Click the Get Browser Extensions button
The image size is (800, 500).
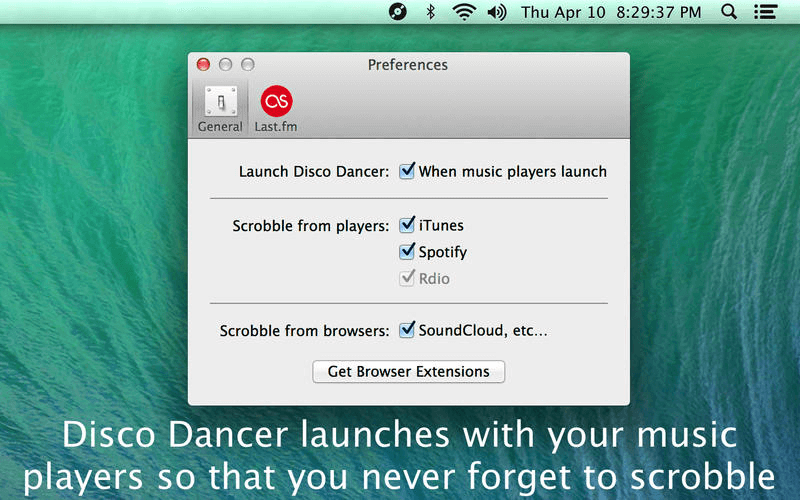(x=409, y=371)
